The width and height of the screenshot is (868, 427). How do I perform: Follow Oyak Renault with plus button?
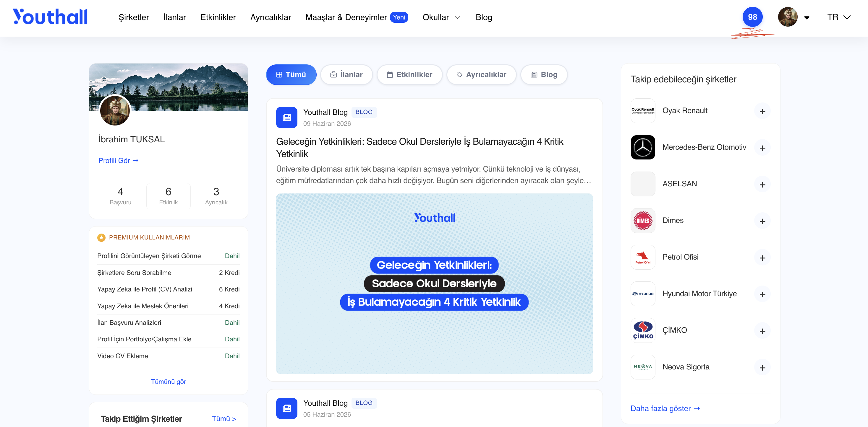pyautogui.click(x=762, y=111)
